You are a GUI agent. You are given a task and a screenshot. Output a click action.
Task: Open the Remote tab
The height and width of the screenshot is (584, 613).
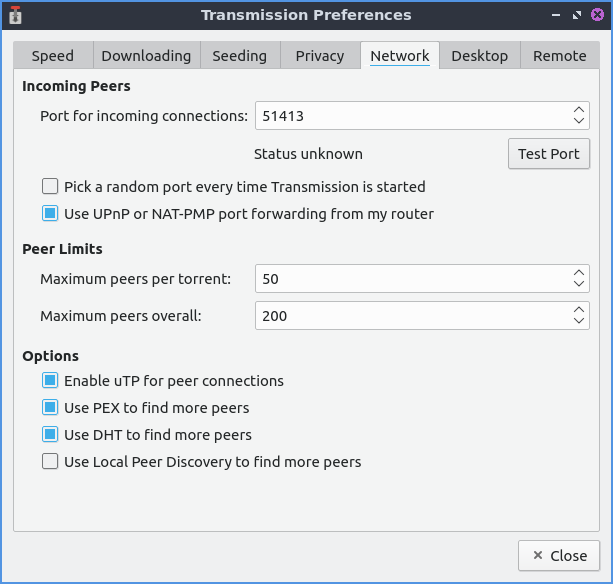(x=559, y=56)
